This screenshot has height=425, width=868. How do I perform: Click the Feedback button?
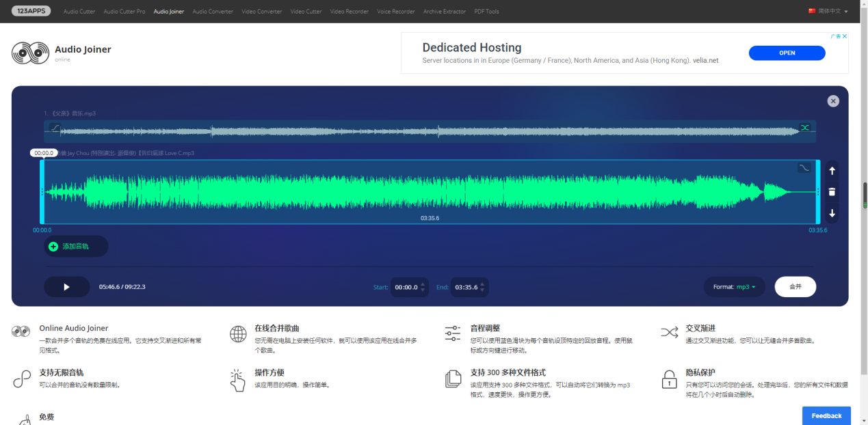tap(826, 415)
